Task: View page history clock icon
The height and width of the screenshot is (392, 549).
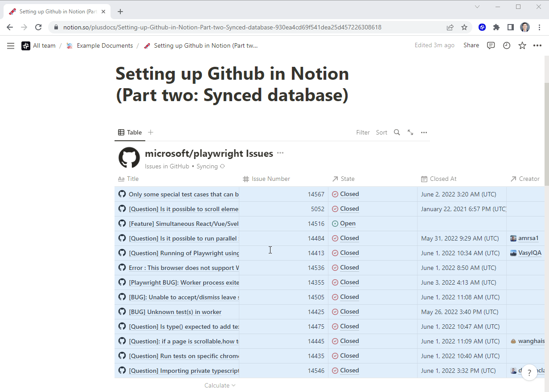Action: tap(507, 45)
